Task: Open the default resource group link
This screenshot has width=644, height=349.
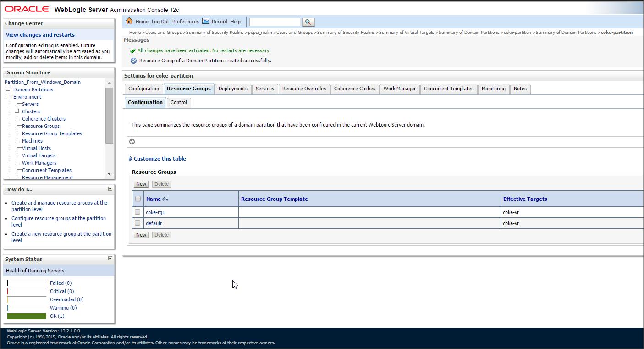Action: click(x=154, y=223)
